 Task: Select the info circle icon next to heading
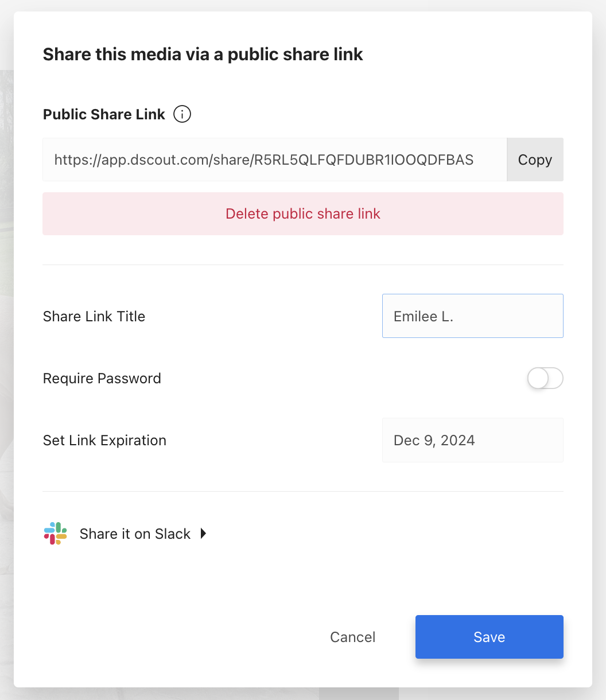181,114
